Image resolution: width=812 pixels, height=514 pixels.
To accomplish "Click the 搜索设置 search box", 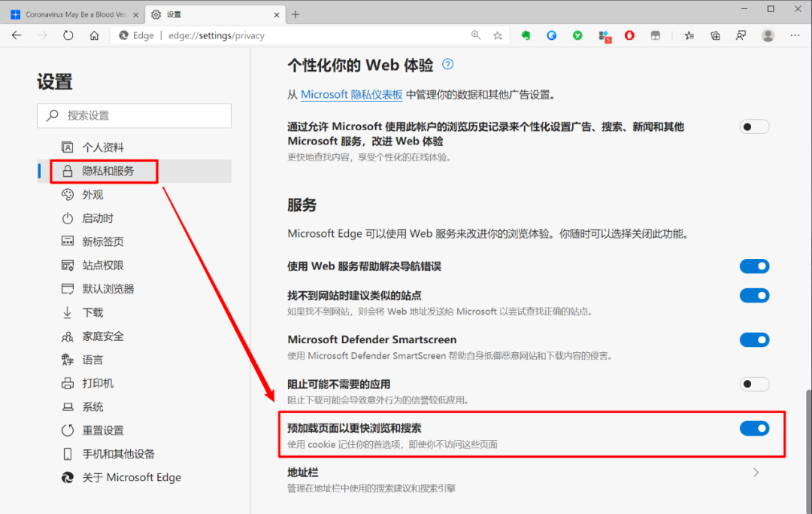I will pos(134,115).
